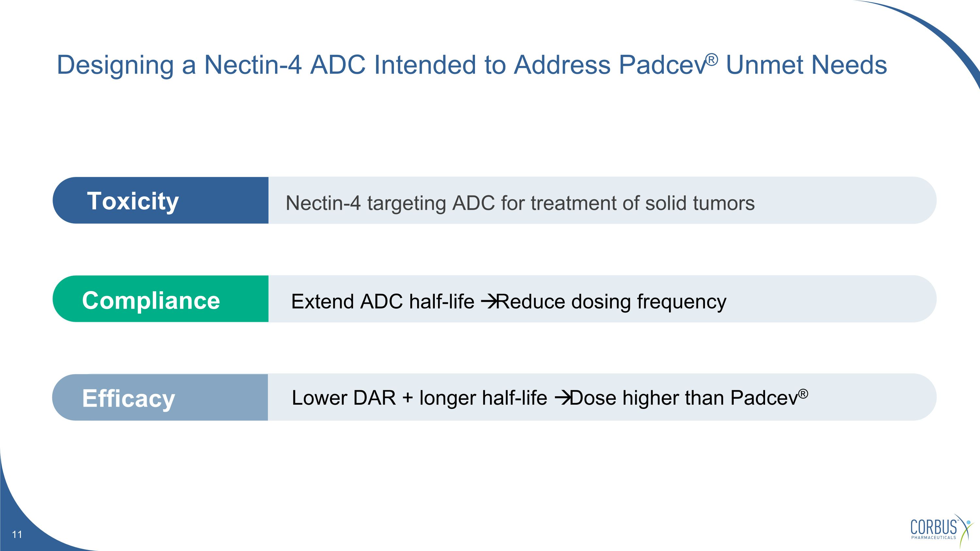Click the arrow before 'Dose higher than Padcev'

pos(562,398)
